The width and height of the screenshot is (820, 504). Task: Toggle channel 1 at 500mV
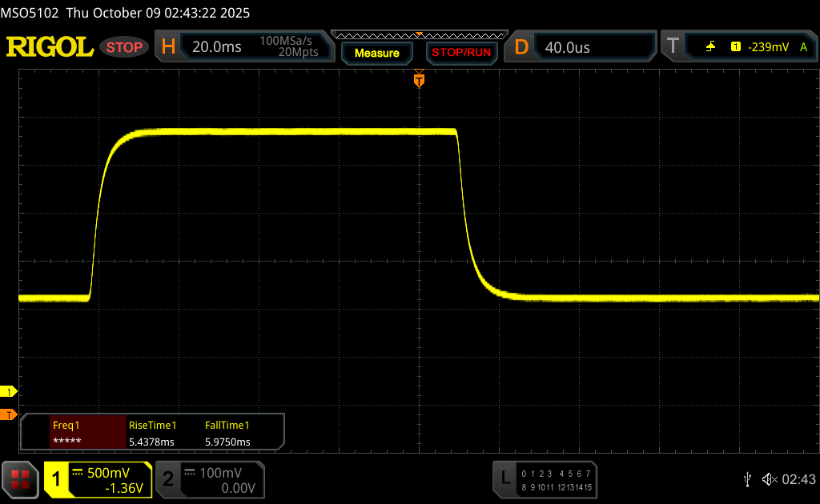pyautogui.click(x=98, y=479)
